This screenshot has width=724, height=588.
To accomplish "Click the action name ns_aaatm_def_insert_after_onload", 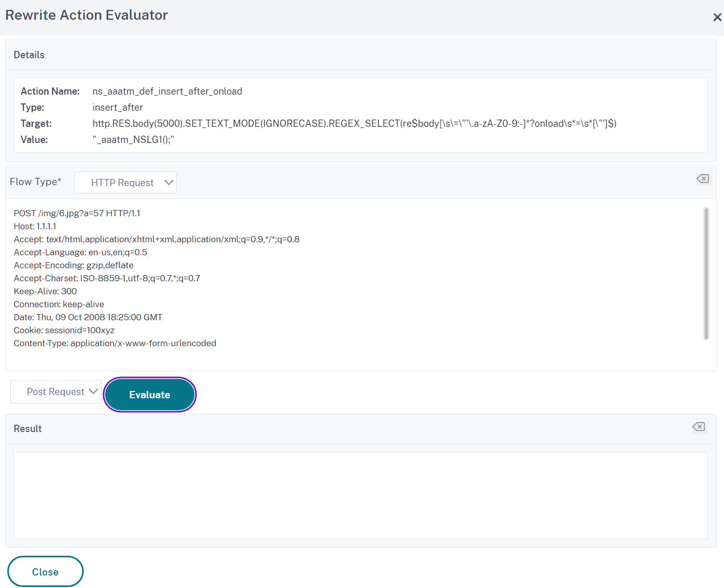I will 167,92.
